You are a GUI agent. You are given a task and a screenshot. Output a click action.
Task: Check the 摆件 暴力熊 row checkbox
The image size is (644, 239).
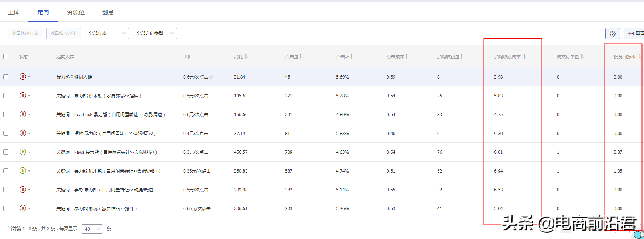[6, 133]
